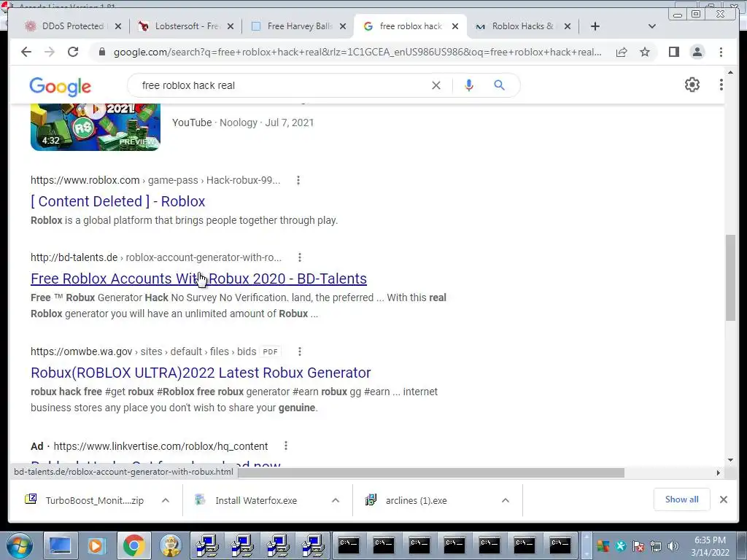Expand options for TurboBoost_Monit zip download

point(166,500)
